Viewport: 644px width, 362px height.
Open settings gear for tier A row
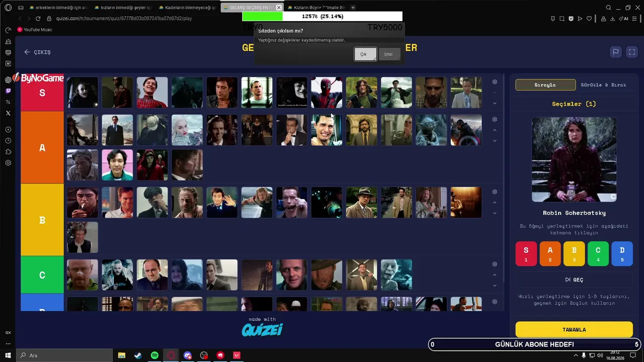coord(495,120)
